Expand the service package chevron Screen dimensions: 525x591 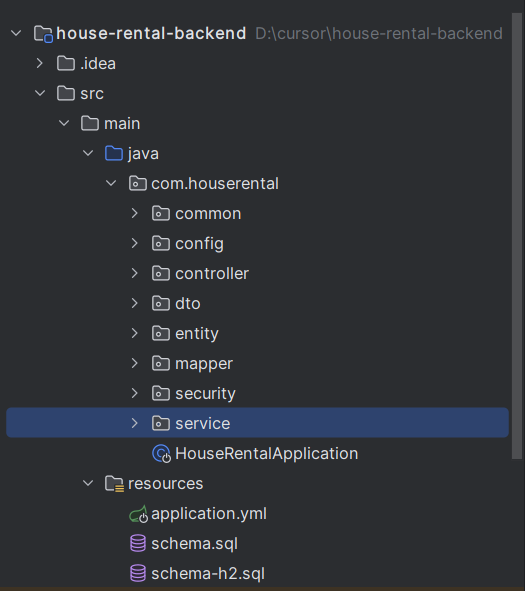(x=135, y=423)
